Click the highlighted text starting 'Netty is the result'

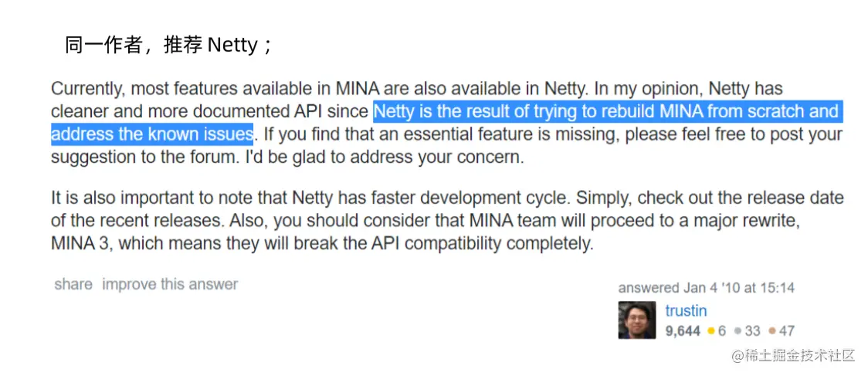click(606, 111)
